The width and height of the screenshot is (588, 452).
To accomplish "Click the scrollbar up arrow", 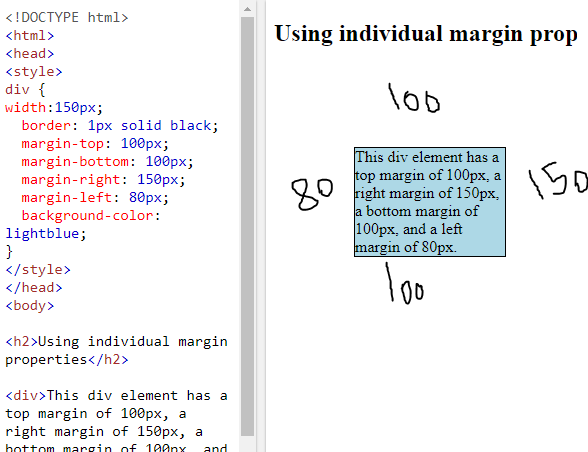I will 248,9.
